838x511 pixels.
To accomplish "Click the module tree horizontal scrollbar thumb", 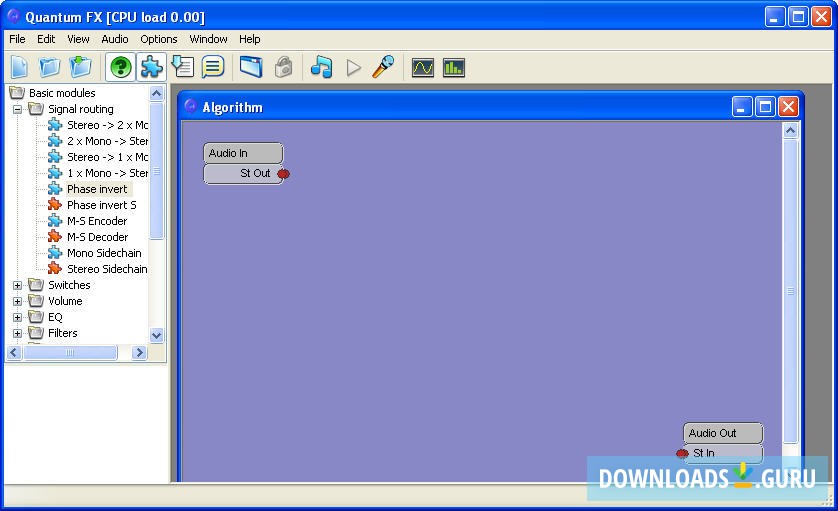I will coord(70,353).
